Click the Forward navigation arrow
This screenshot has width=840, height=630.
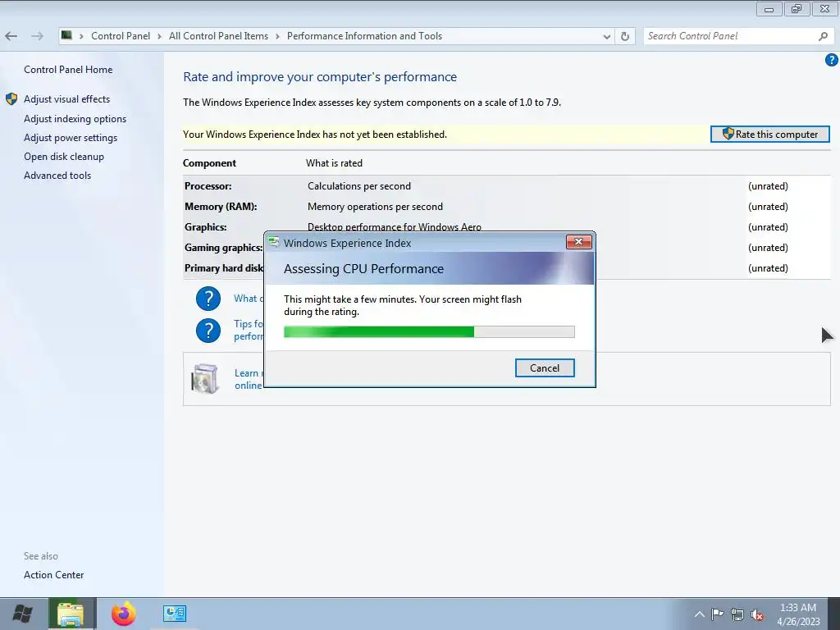pos(37,36)
